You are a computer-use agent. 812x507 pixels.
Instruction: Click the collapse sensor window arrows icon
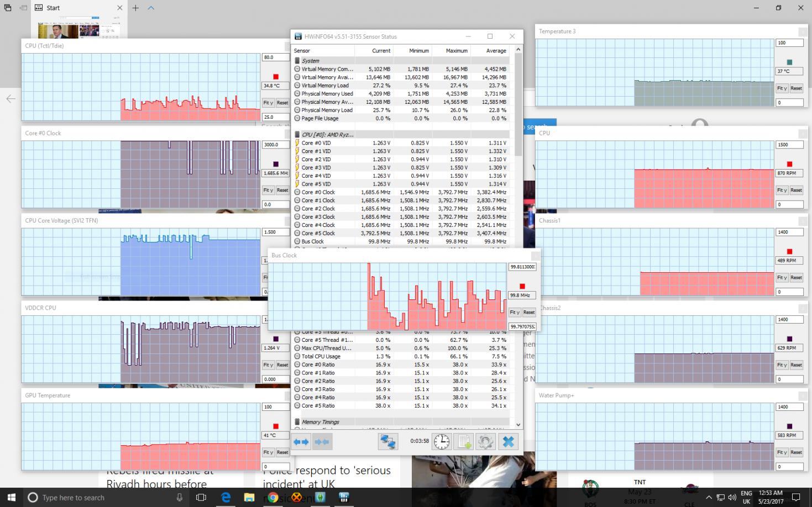coord(322,442)
